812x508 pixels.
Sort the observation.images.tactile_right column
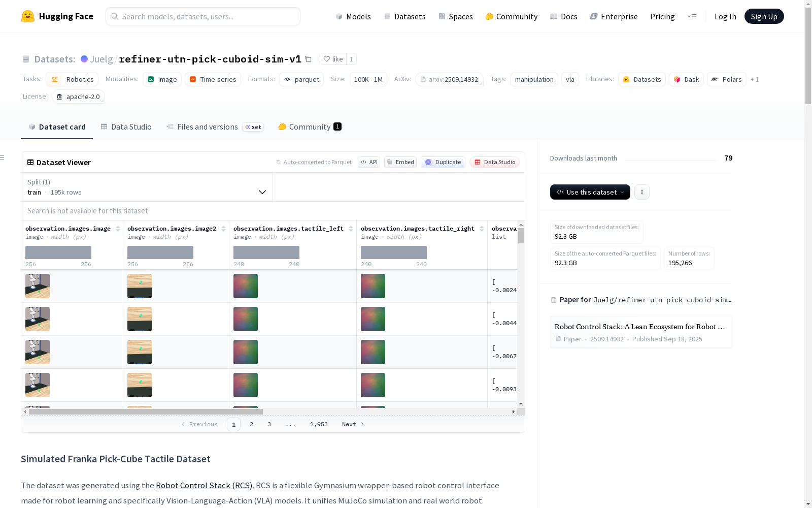[x=482, y=229]
